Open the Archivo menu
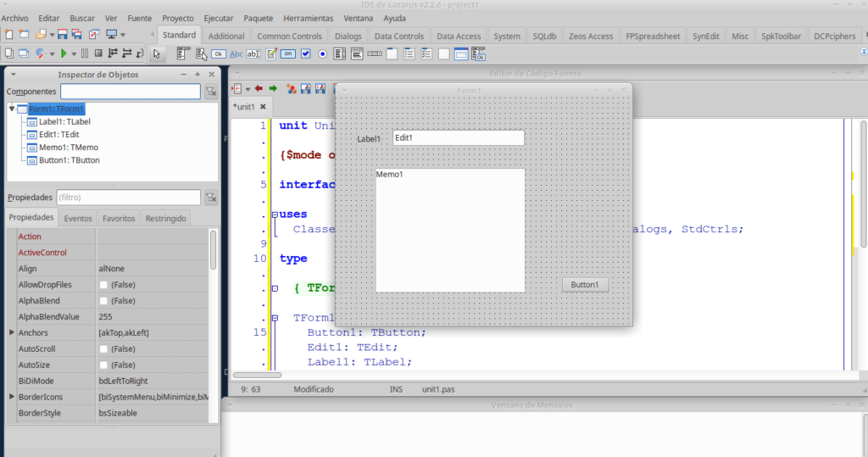Screen dimensions: 868x457 pyautogui.click(x=14, y=19)
